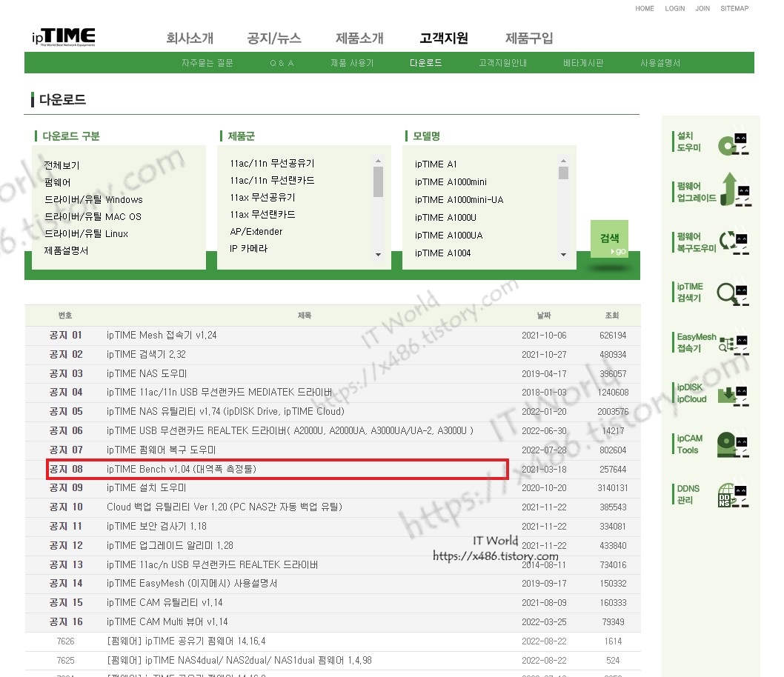
Task: Click the HOME top link
Action: click(x=645, y=8)
